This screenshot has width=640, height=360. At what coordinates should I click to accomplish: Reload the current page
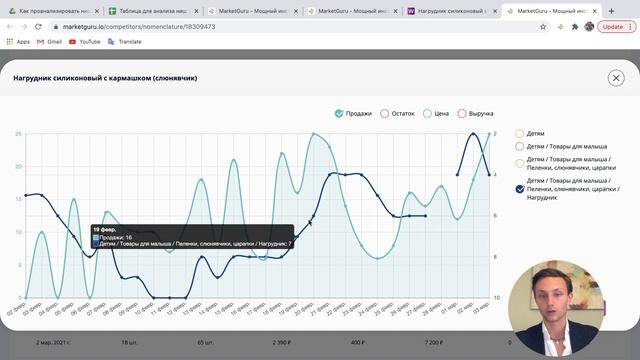[38, 27]
